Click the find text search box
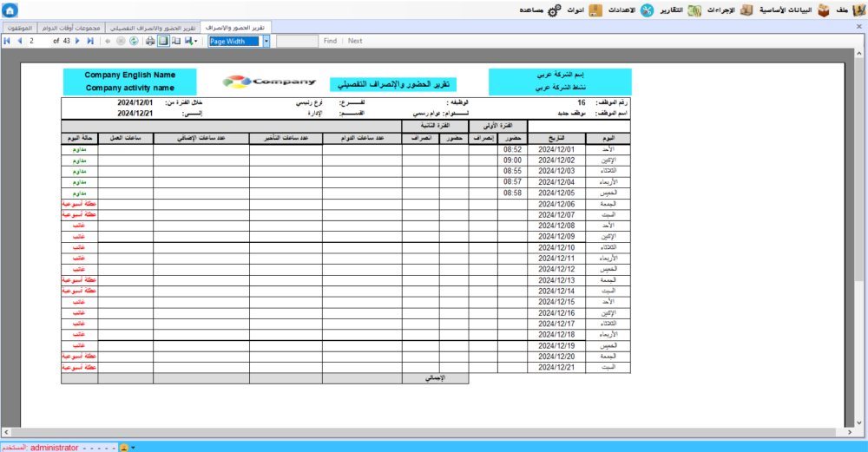Screen dimensions: 868x452 pyautogui.click(x=297, y=41)
